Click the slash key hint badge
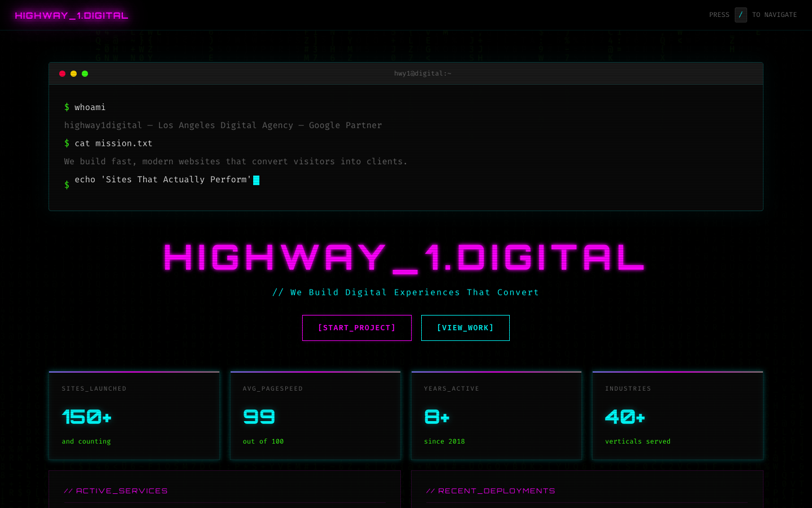The image size is (812, 508). tap(739, 15)
